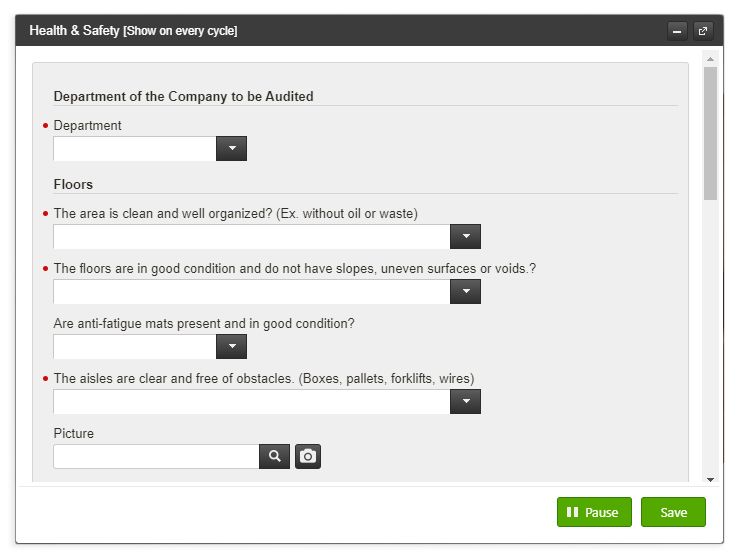Click the Picture search magnifier icon
The width and height of the screenshot is (740, 560).
point(275,457)
